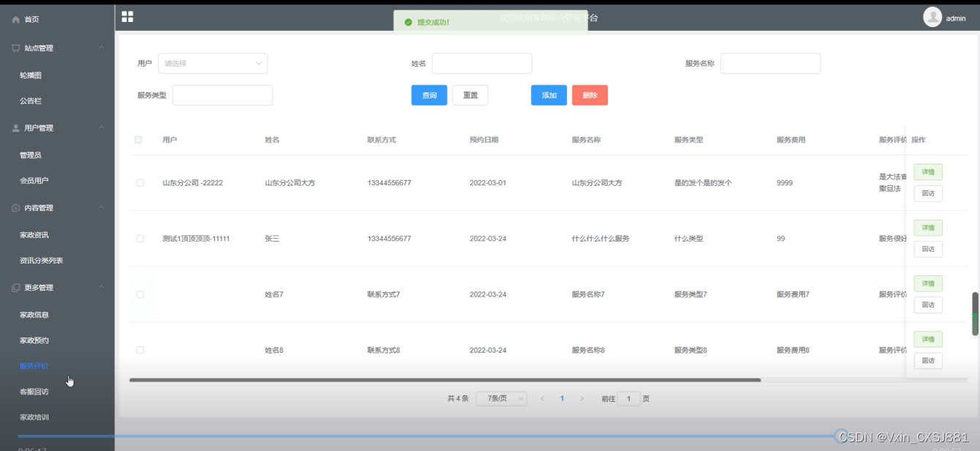Open 管理员 in sidebar

click(31, 155)
